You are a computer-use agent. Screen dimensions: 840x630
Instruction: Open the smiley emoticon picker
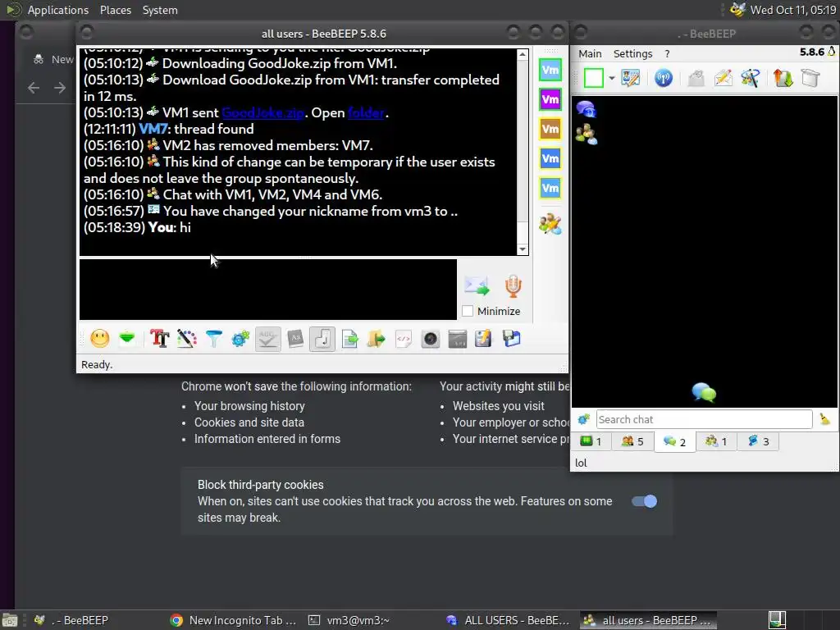99,339
